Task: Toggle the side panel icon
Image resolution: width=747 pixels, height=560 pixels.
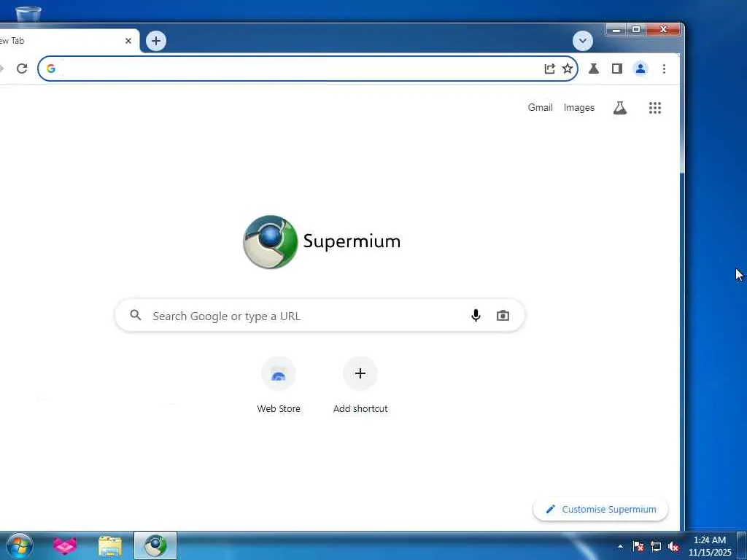Action: point(617,69)
